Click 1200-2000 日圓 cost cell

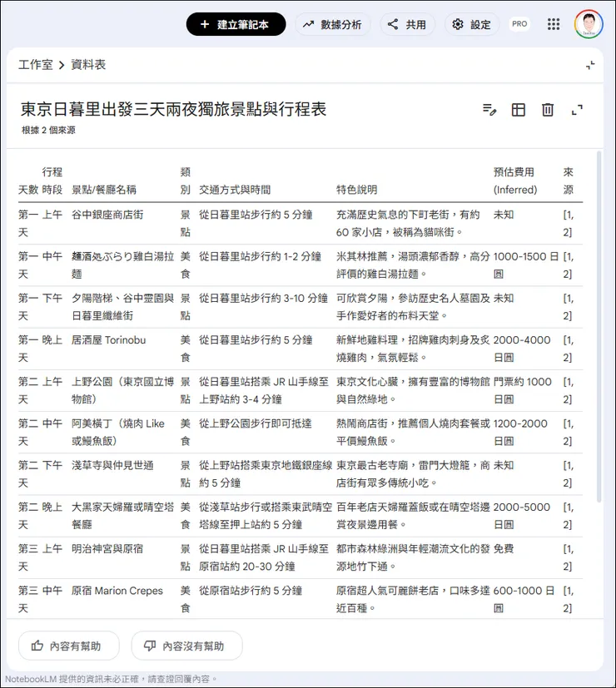pyautogui.click(x=520, y=433)
